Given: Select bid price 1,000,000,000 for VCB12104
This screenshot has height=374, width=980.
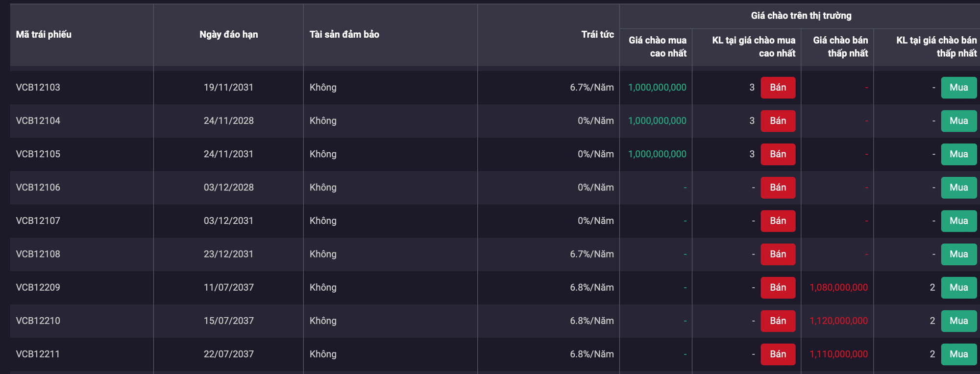Looking at the screenshot, I should tap(657, 121).
